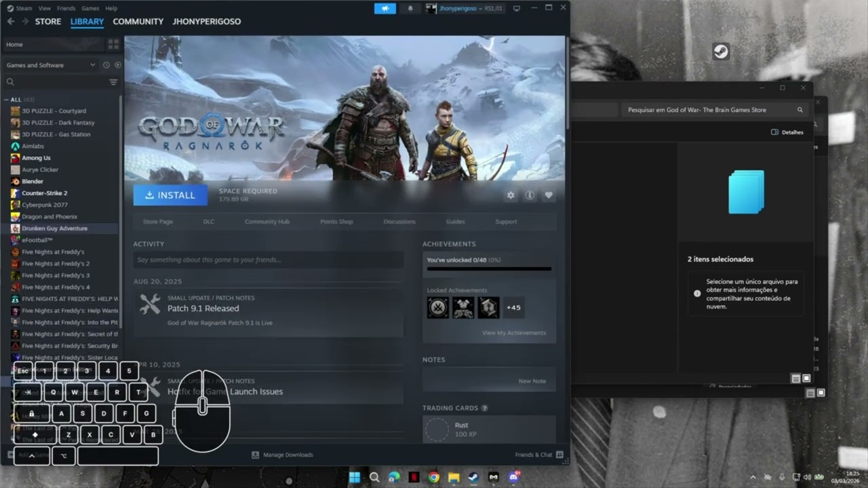Toggle library grid view next to Home
Viewport: 868px width, 488px height.
click(113, 44)
